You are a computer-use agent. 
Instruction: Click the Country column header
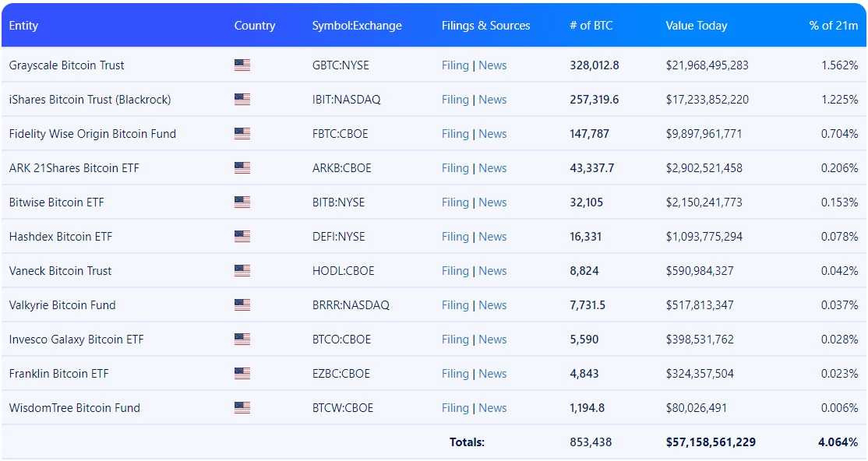click(255, 26)
